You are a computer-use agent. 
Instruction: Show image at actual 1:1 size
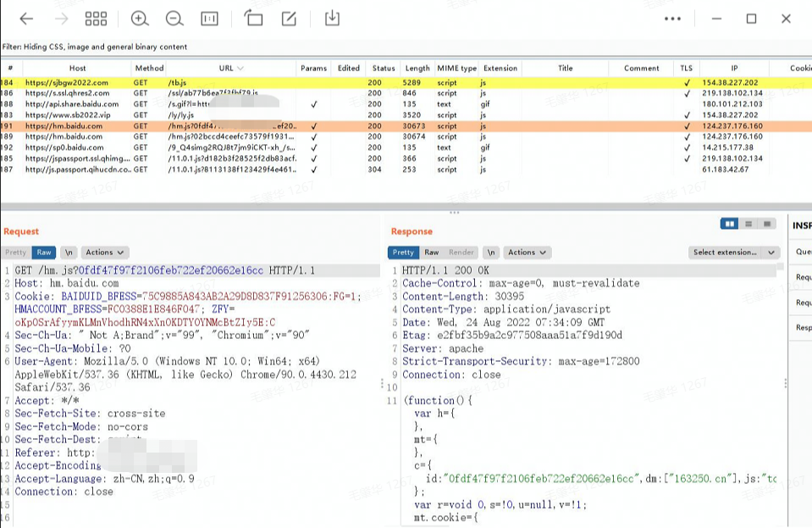209,19
